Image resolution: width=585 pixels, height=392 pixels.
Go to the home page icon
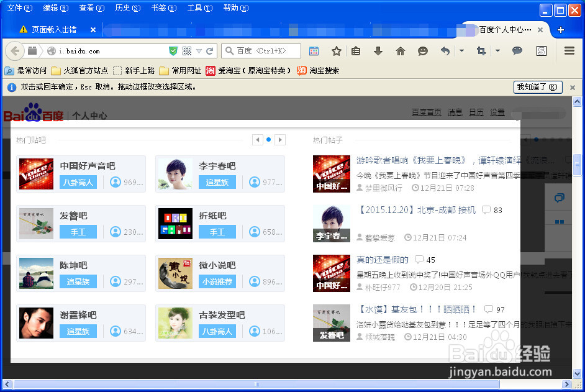tap(401, 51)
